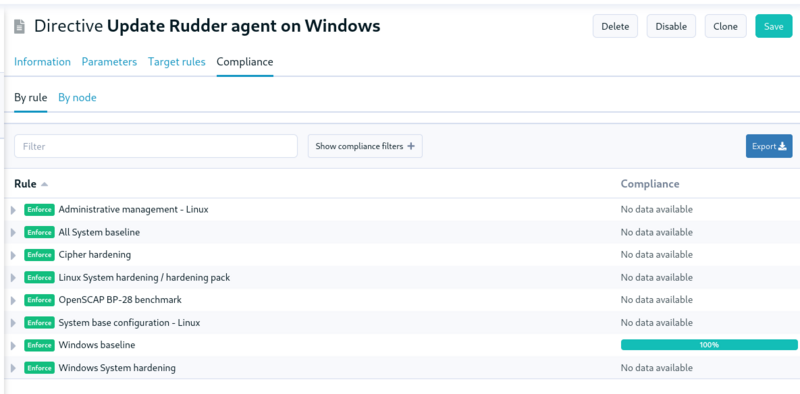Viewport: 800px width, 394px height.
Task: Disable the directive
Action: click(x=671, y=26)
